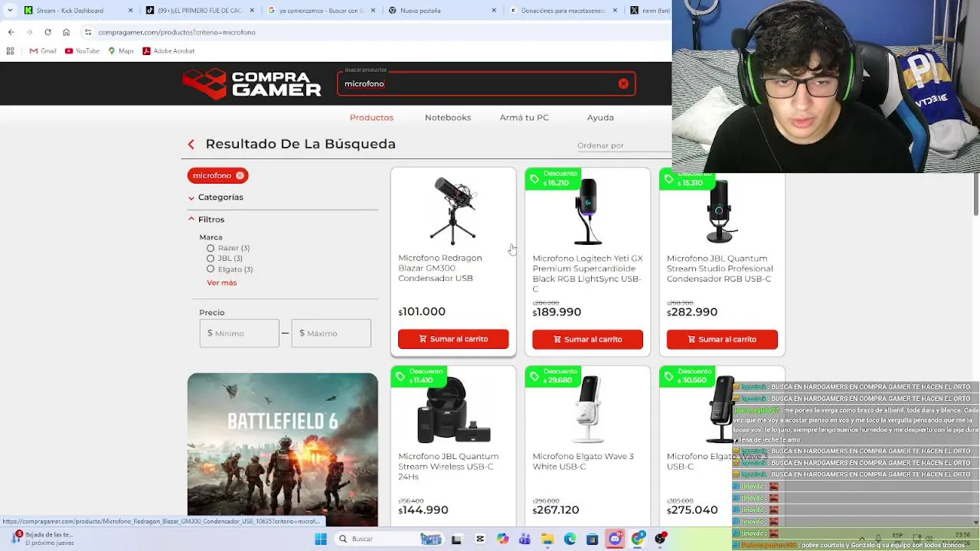Click the browser back arrow
Screen dimensions: 980x551
click(x=11, y=32)
